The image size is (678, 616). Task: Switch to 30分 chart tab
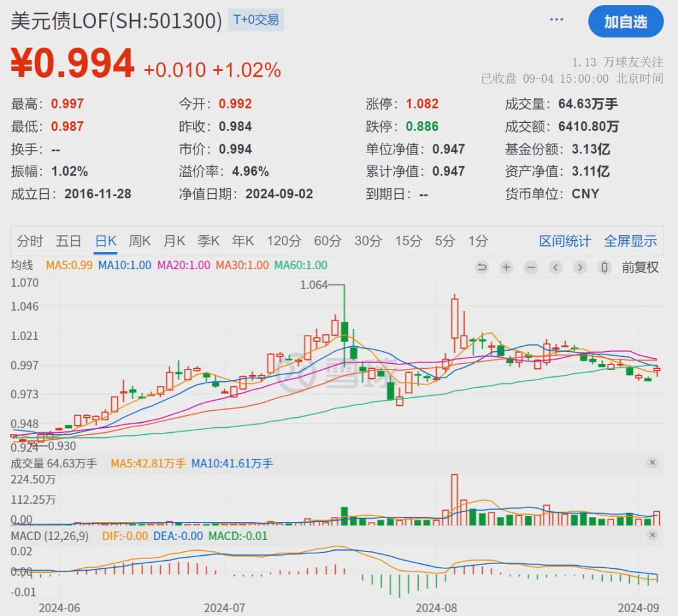point(369,241)
